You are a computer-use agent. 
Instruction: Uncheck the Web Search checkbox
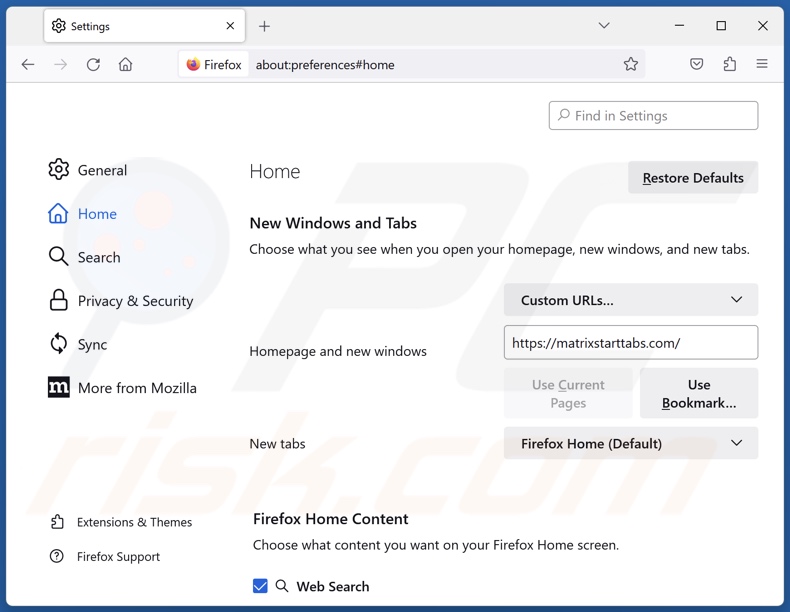coord(260,586)
